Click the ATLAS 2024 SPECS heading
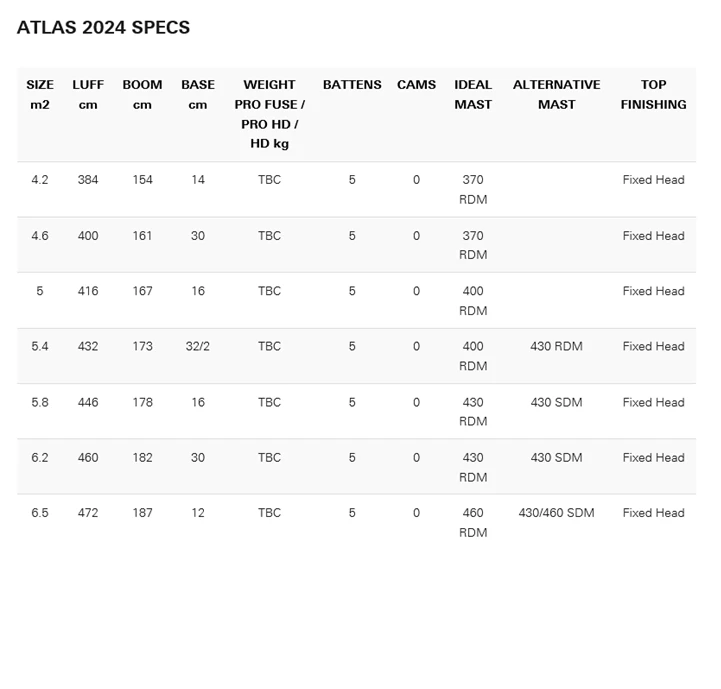 pyautogui.click(x=103, y=28)
